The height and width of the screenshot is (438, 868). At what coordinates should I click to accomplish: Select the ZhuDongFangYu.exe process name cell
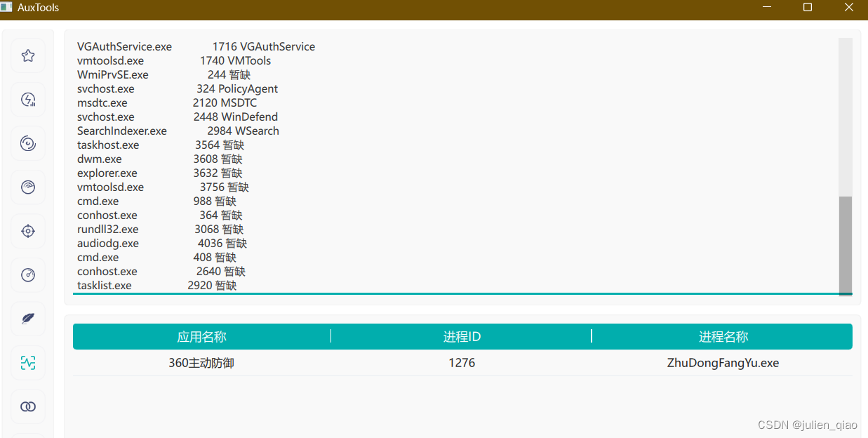coord(723,363)
